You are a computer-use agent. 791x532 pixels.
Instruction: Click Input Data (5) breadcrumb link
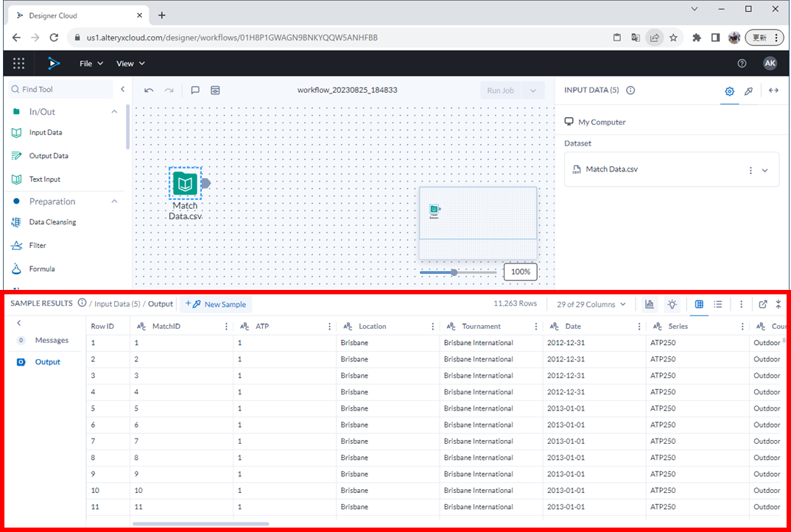117,304
